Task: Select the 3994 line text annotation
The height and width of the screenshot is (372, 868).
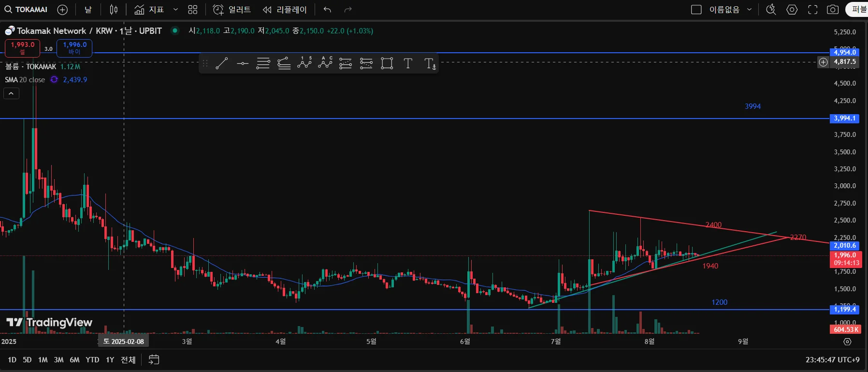Action: click(752, 106)
